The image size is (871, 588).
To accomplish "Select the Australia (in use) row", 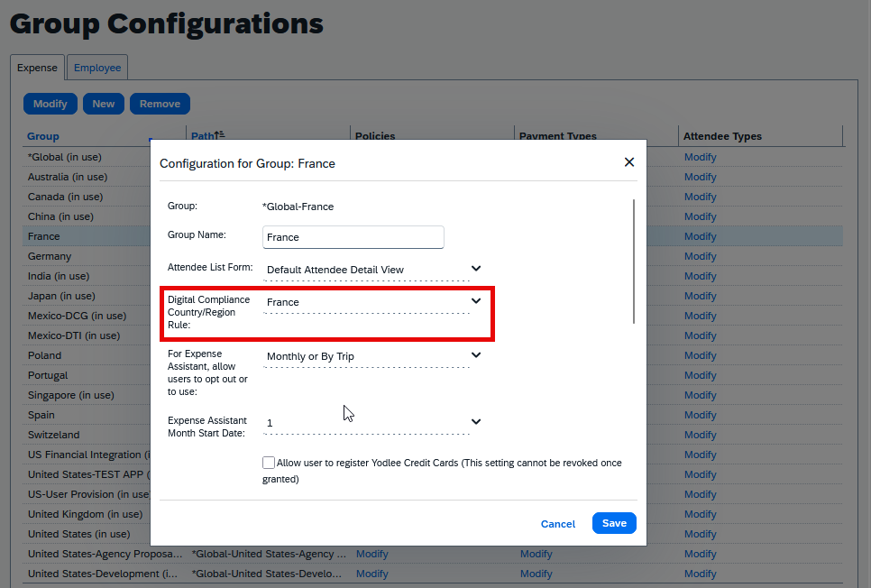I will pyautogui.click(x=68, y=177).
